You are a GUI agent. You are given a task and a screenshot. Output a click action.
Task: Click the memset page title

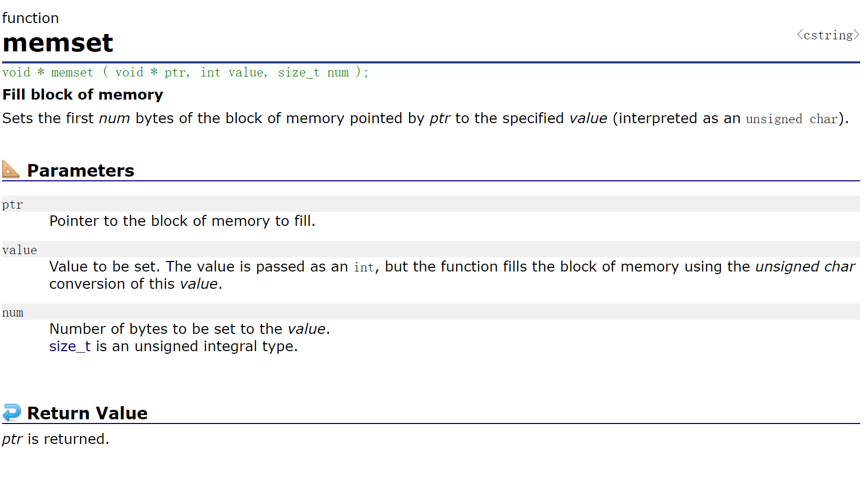(58, 43)
